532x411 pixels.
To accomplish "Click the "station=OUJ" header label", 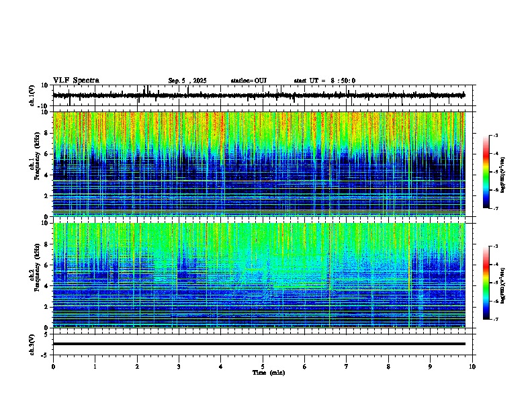I will click(249, 81).
